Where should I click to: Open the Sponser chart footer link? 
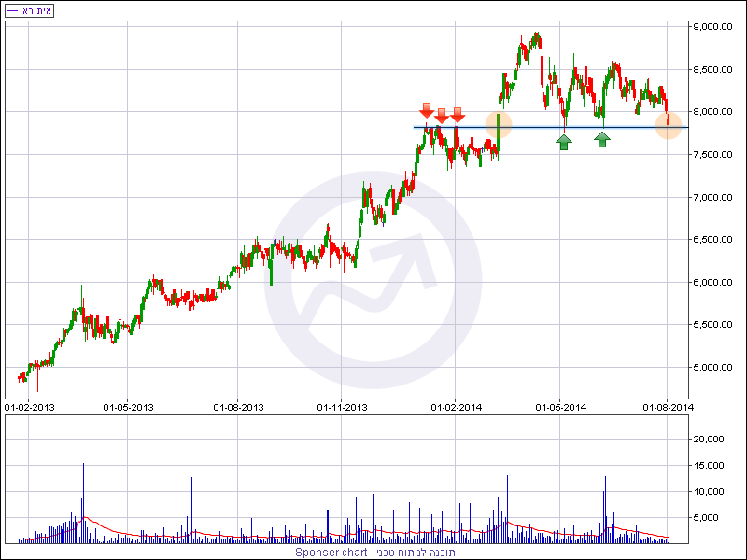(375, 553)
